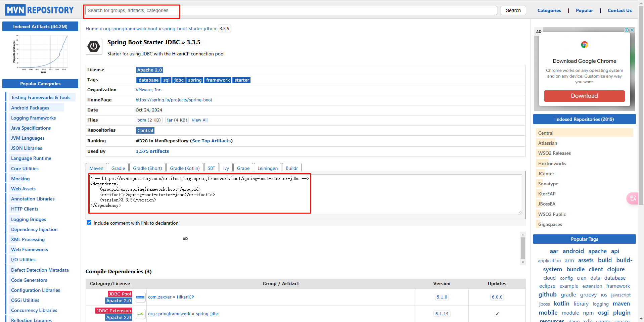Click the Chrome logo in the ad
Viewport: 644px width, 322px height.
[x=585, y=45]
